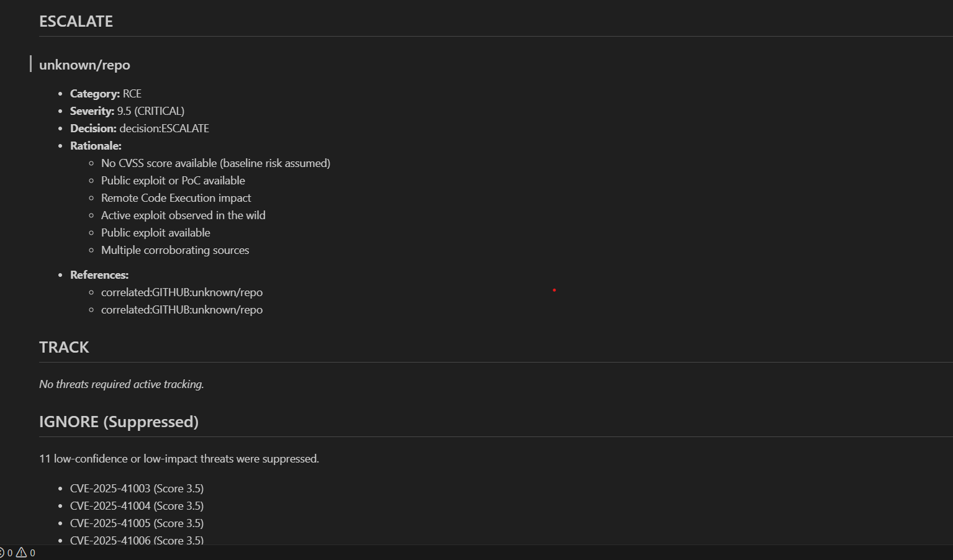Click 'CVE-2025-41003 (Score 3.5)' entry

pos(137,489)
